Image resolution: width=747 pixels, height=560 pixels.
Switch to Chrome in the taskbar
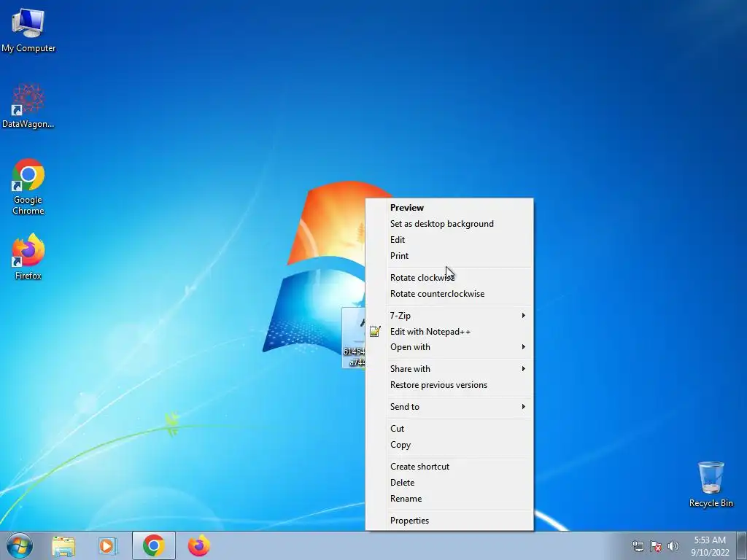153,545
